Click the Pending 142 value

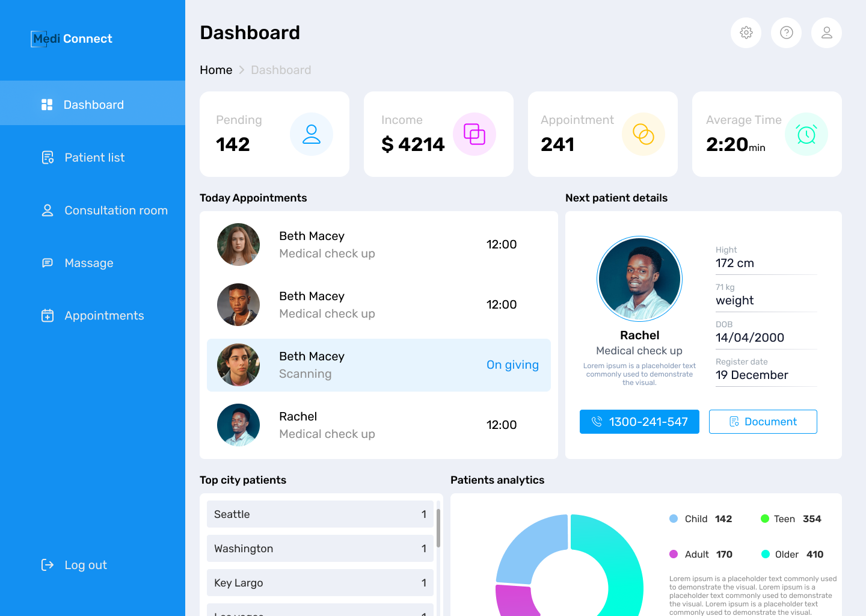tap(233, 144)
